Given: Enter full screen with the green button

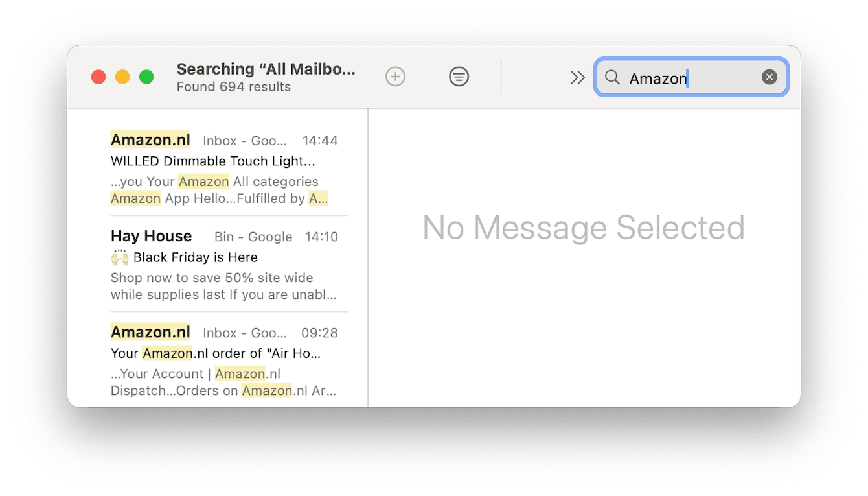Looking at the screenshot, I should click(146, 77).
